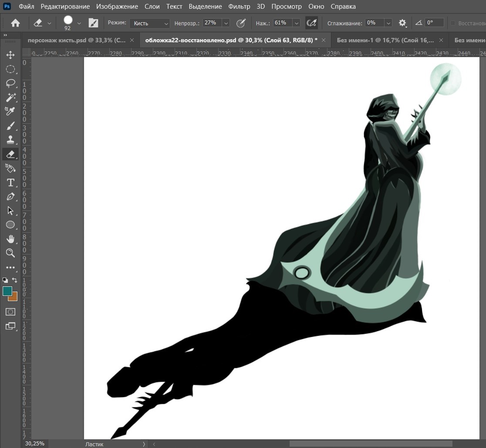Pick the Eyedropper tool
The width and height of the screenshot is (486, 448).
(10, 112)
